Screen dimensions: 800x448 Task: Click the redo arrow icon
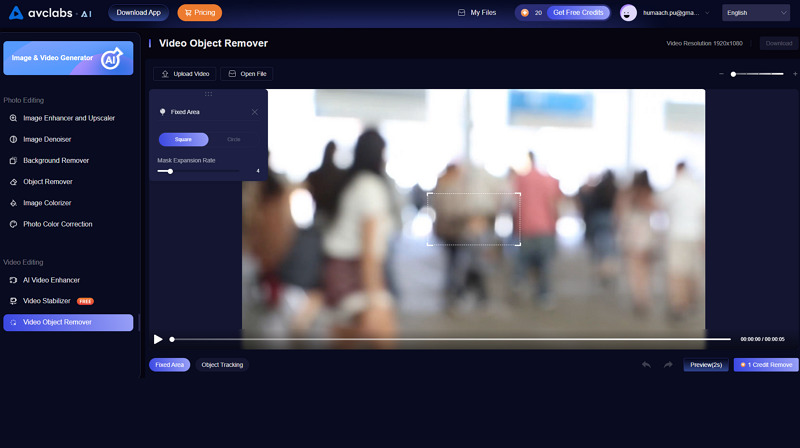click(x=668, y=365)
